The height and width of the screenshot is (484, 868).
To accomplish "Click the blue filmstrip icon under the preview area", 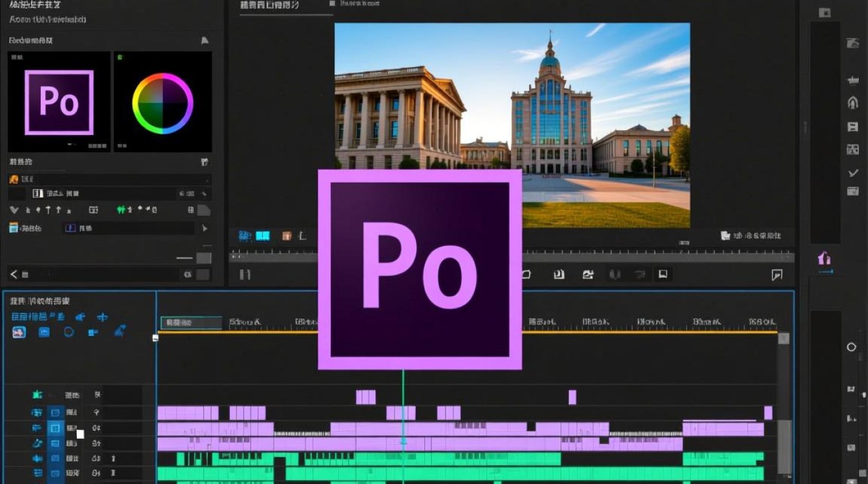I will pos(245,236).
